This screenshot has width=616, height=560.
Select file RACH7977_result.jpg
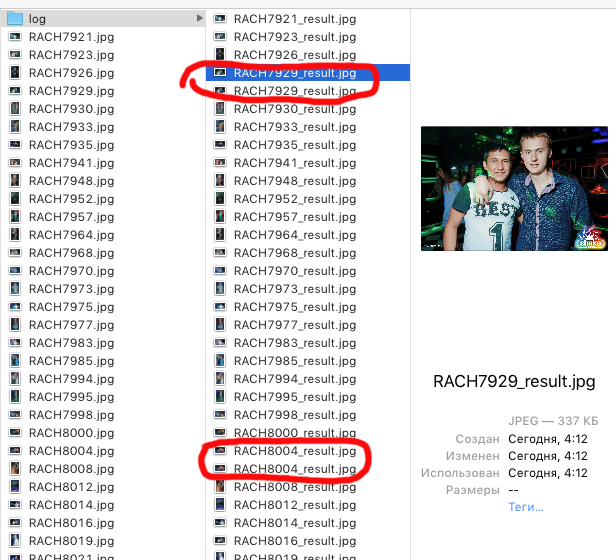click(x=295, y=325)
